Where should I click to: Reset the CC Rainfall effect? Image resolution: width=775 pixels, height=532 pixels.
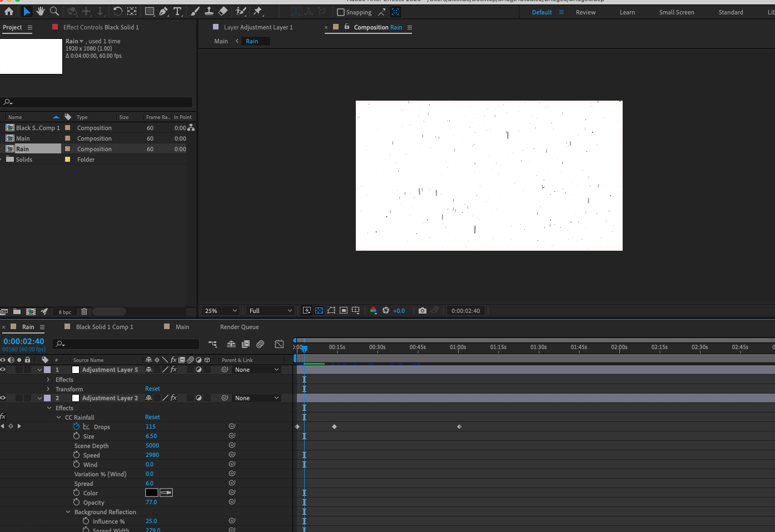pos(152,417)
